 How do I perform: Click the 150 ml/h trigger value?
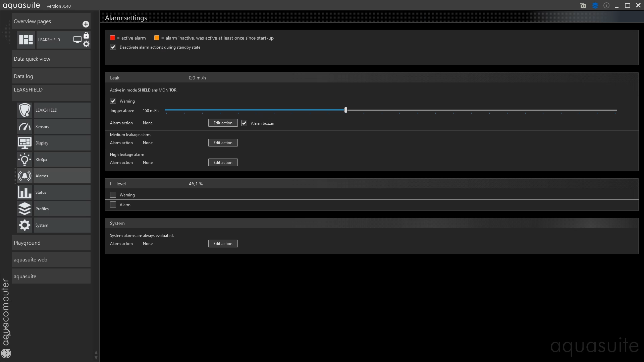tap(151, 111)
